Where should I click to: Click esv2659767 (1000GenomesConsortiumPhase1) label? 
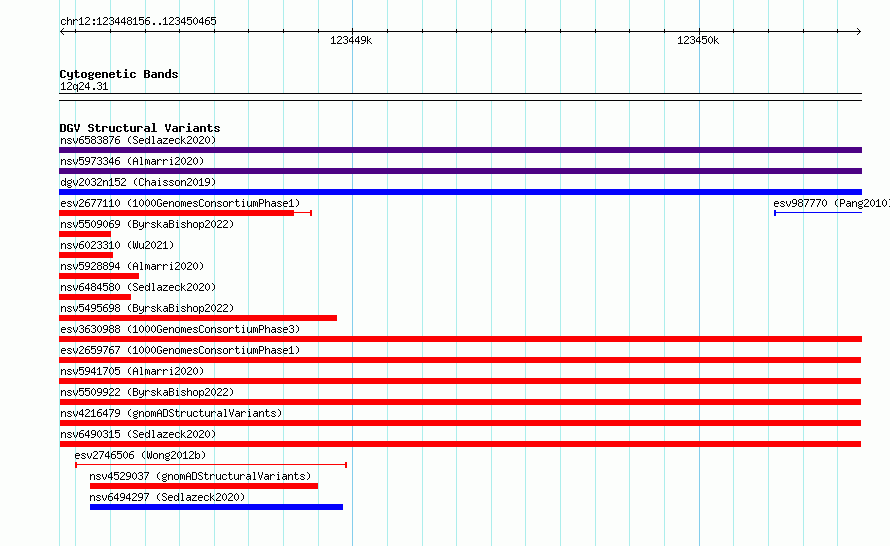pos(180,350)
